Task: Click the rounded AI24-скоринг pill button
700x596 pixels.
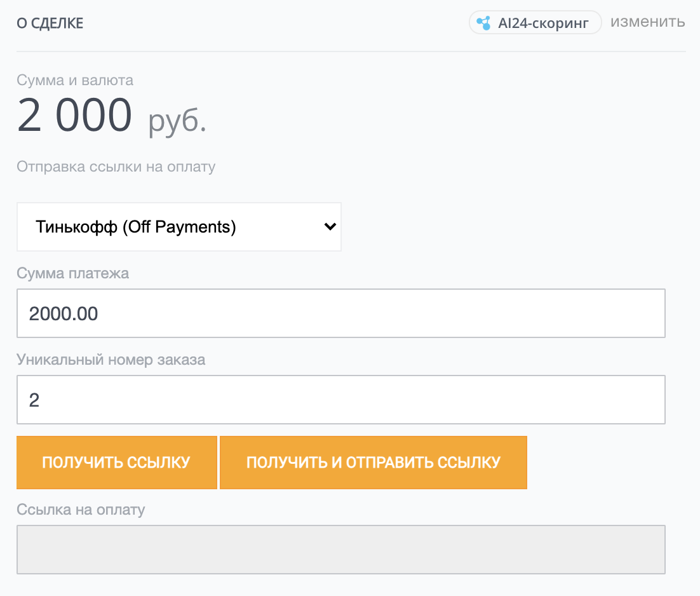Action: click(x=535, y=22)
